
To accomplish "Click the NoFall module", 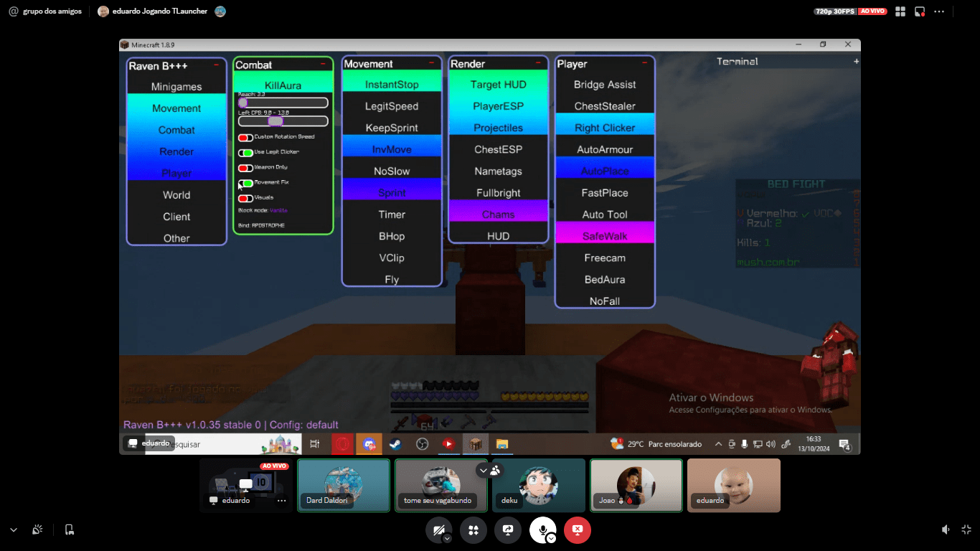I will click(x=605, y=301).
